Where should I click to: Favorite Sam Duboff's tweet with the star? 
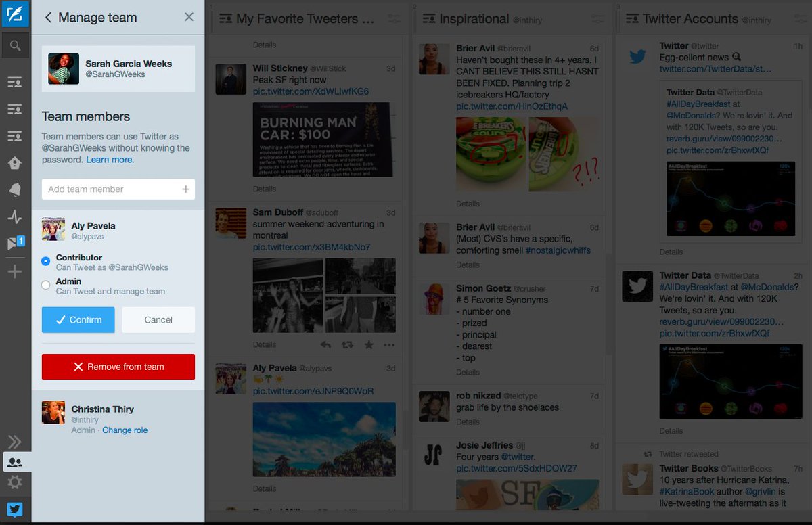[x=369, y=345]
